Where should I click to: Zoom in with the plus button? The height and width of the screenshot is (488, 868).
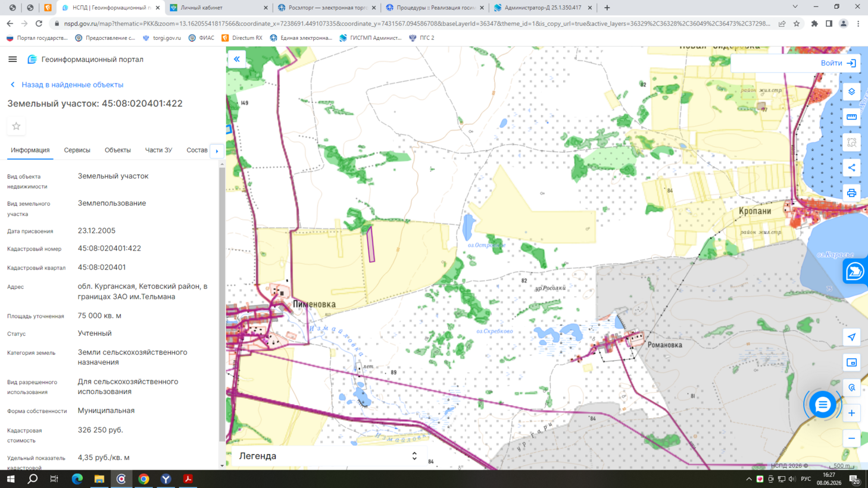[851, 413]
